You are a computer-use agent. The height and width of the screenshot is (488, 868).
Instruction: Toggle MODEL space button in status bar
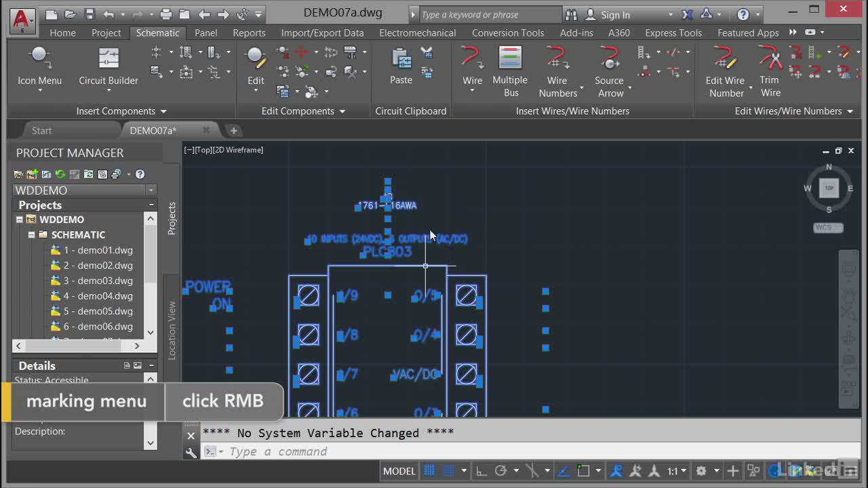click(399, 470)
